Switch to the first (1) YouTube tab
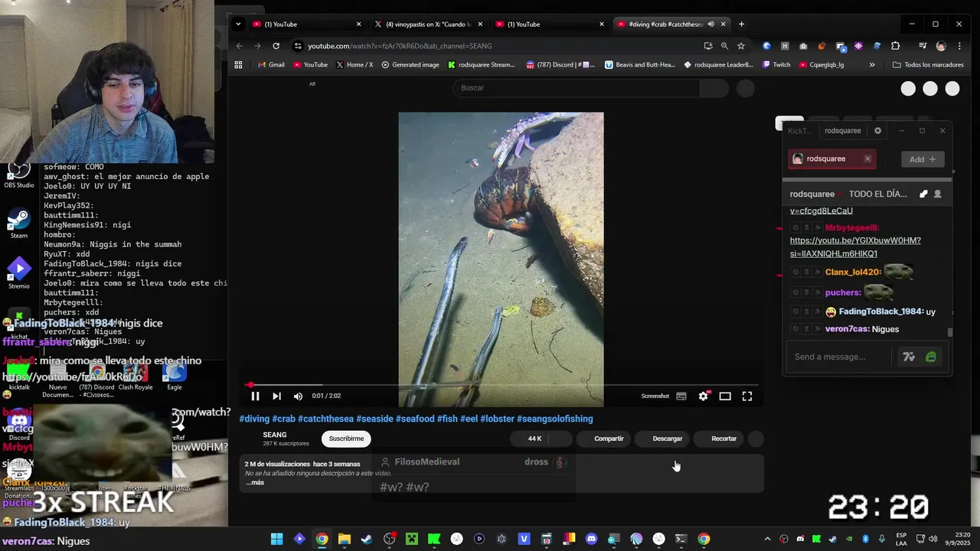 (x=306, y=24)
